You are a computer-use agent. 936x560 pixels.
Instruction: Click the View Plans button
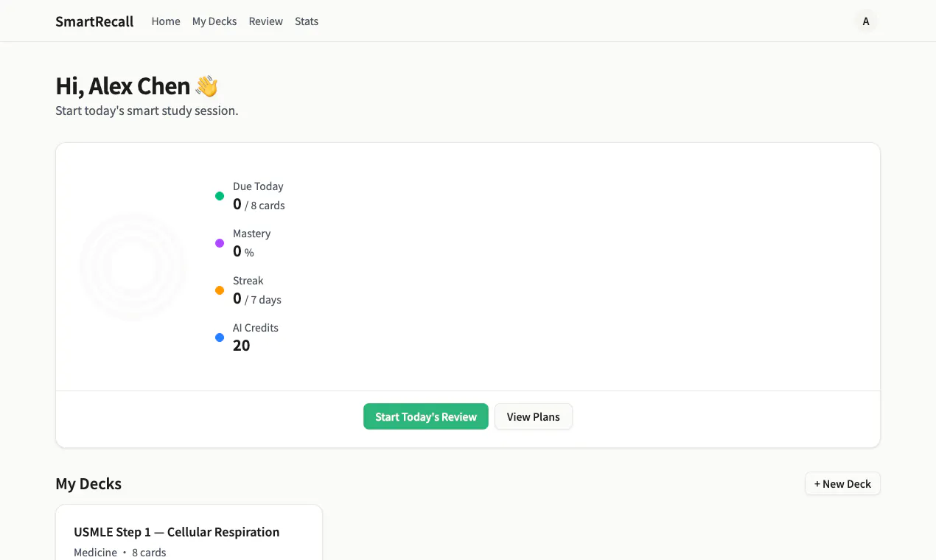[534, 416]
